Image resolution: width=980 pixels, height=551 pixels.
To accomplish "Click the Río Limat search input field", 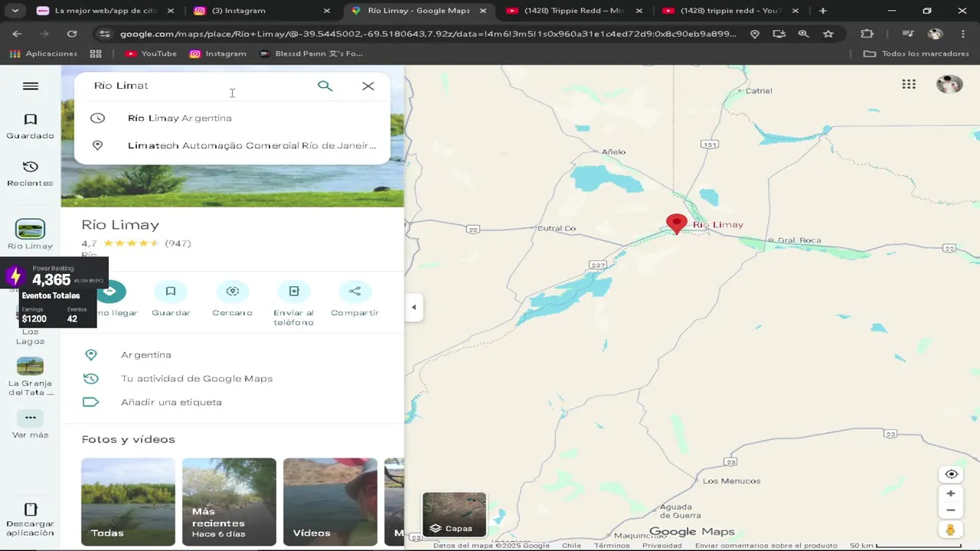I will pos(199,86).
